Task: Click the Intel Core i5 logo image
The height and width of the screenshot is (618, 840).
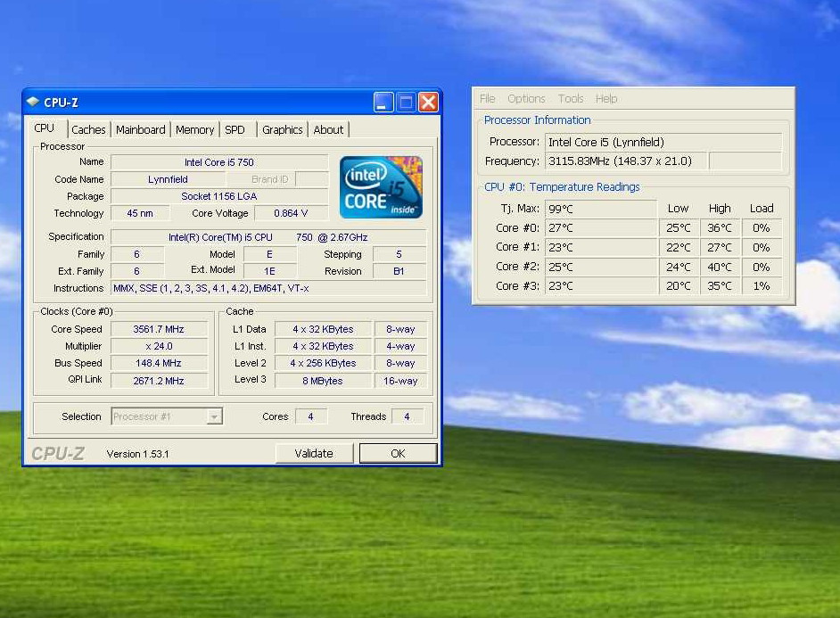Action: pyautogui.click(x=381, y=187)
